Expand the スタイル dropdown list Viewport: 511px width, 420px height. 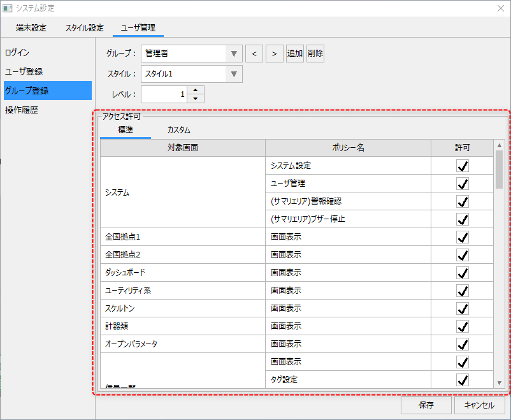coord(234,74)
